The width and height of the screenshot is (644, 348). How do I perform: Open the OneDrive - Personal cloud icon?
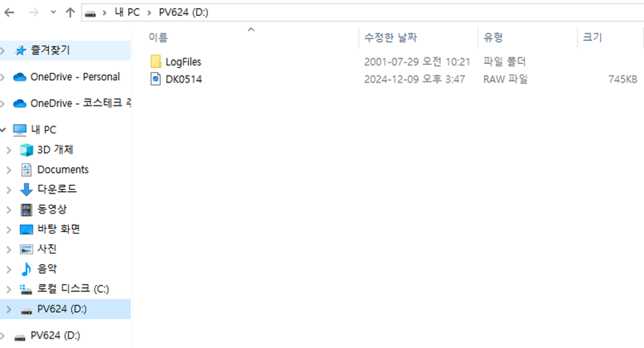[x=20, y=77]
